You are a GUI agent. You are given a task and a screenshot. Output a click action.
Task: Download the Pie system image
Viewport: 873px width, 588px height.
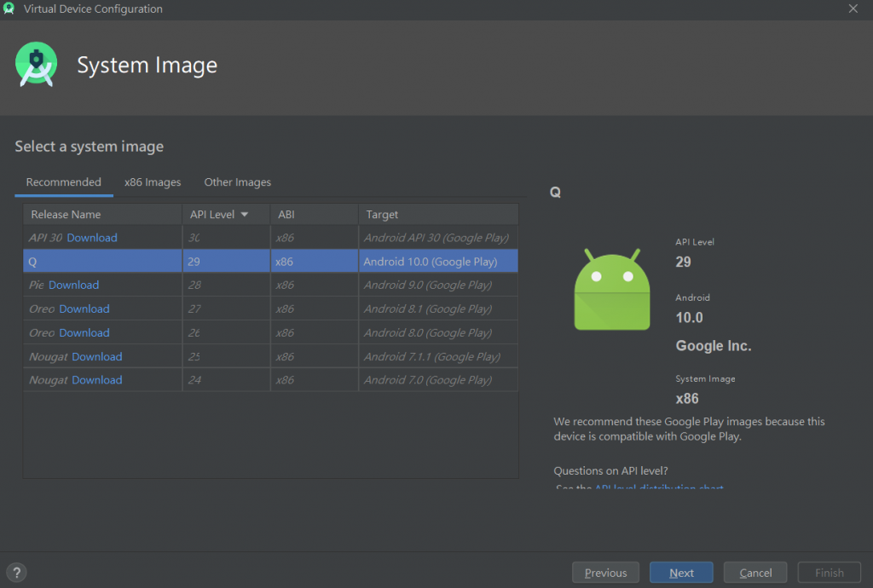73,285
